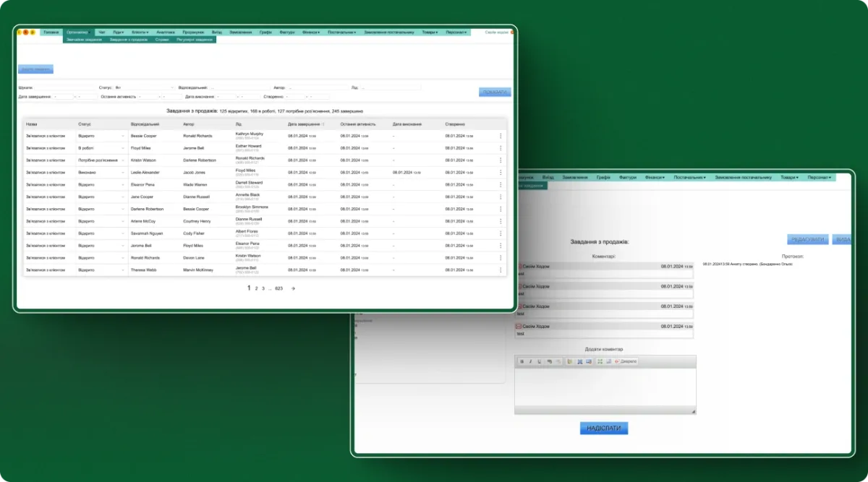The width and height of the screenshot is (868, 482).
Task: Open three-dot menu for Kristin Watson's task
Action: [x=501, y=160]
